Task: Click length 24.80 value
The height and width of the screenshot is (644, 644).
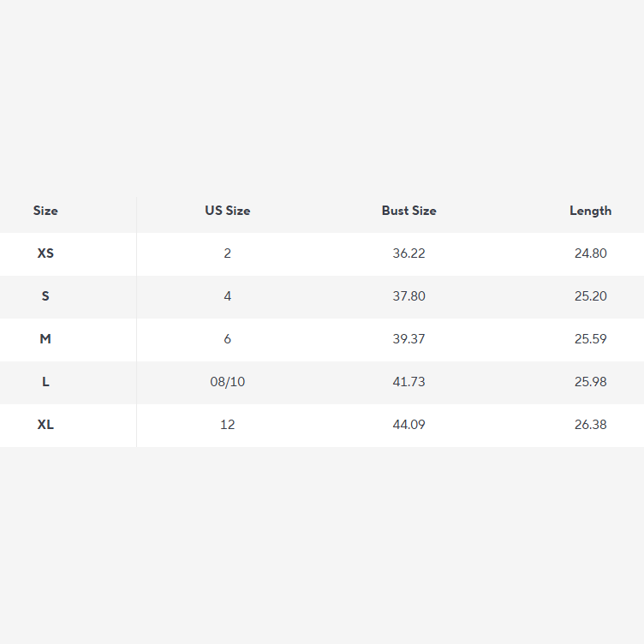Action: pyautogui.click(x=590, y=253)
